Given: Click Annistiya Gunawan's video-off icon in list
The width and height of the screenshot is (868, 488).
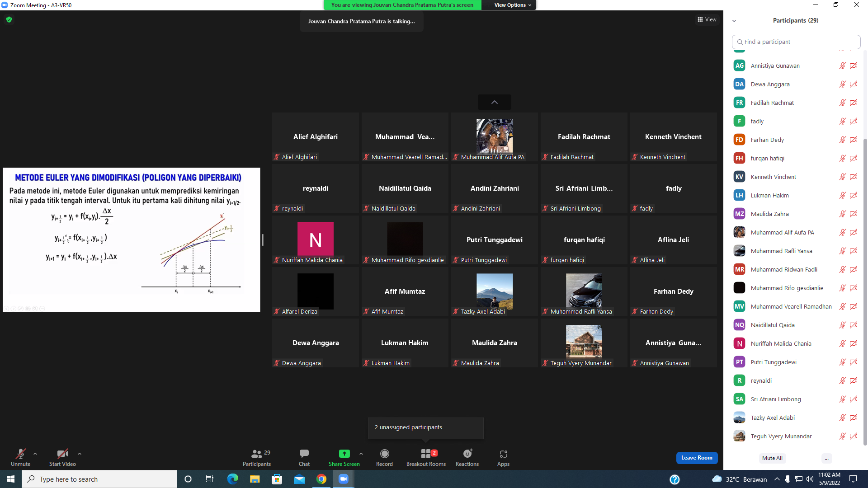Looking at the screenshot, I should tap(854, 66).
